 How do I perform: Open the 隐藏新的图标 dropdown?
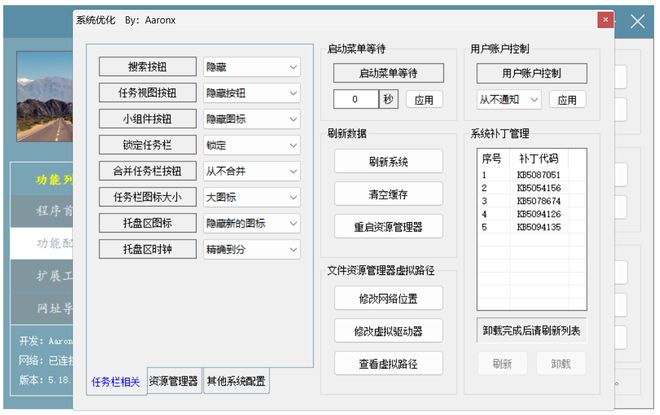tap(252, 223)
